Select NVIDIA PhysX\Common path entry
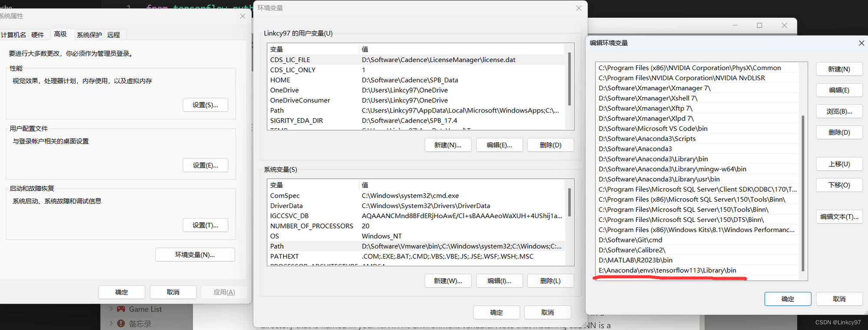 (x=697, y=68)
